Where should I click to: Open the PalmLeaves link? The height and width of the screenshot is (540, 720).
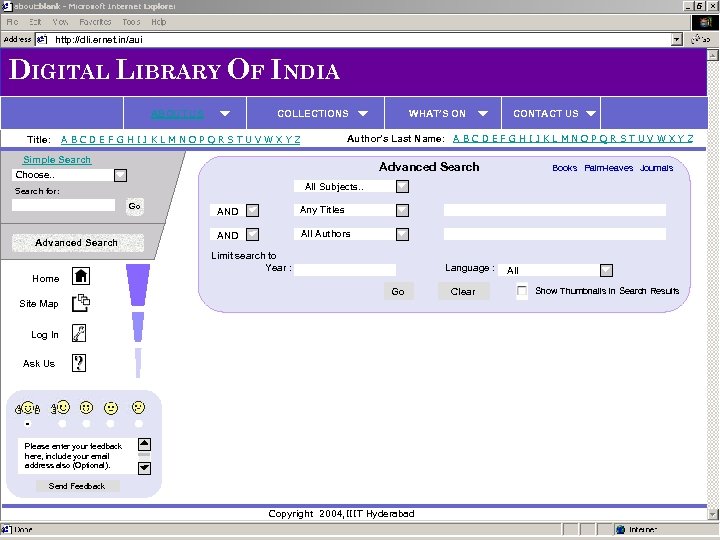608,168
